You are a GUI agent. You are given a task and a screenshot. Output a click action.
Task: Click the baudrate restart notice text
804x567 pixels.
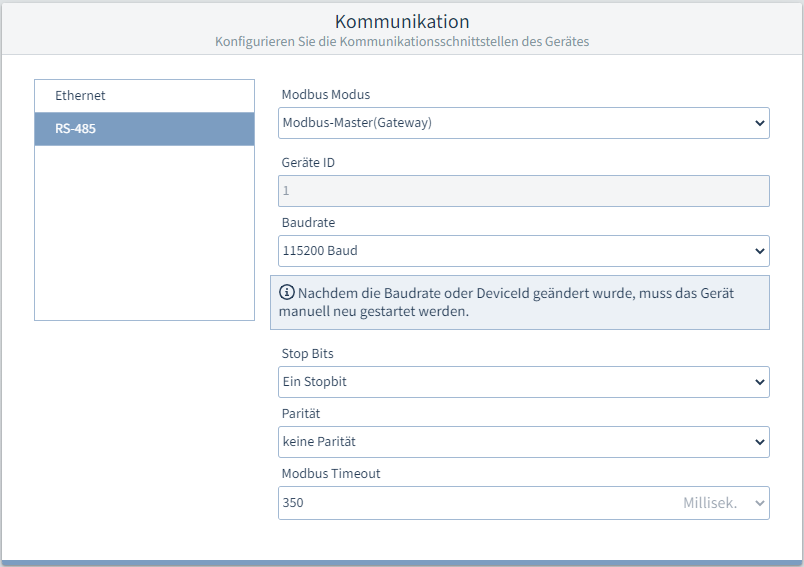pyautogui.click(x=510, y=302)
